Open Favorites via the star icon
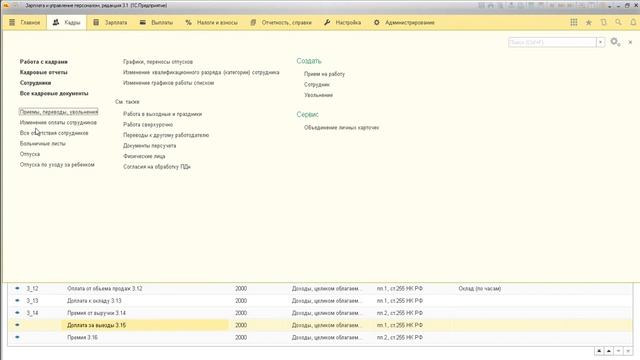Screen dimensions: 640x360 click(x=589, y=22)
